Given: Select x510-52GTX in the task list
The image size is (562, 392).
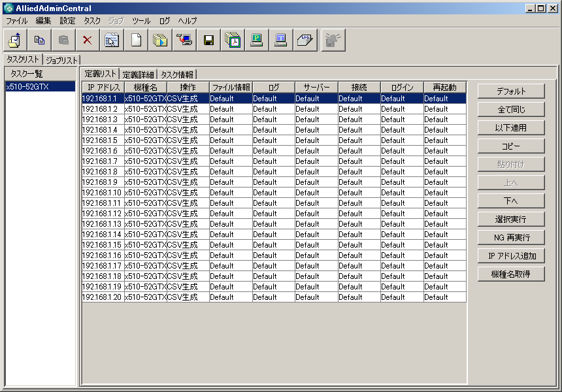Looking at the screenshot, I should [x=40, y=87].
